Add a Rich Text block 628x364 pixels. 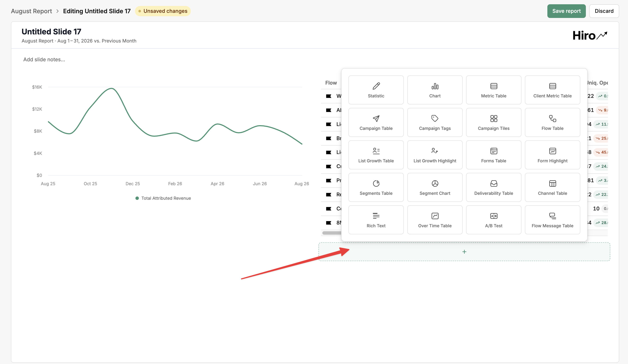(376, 220)
